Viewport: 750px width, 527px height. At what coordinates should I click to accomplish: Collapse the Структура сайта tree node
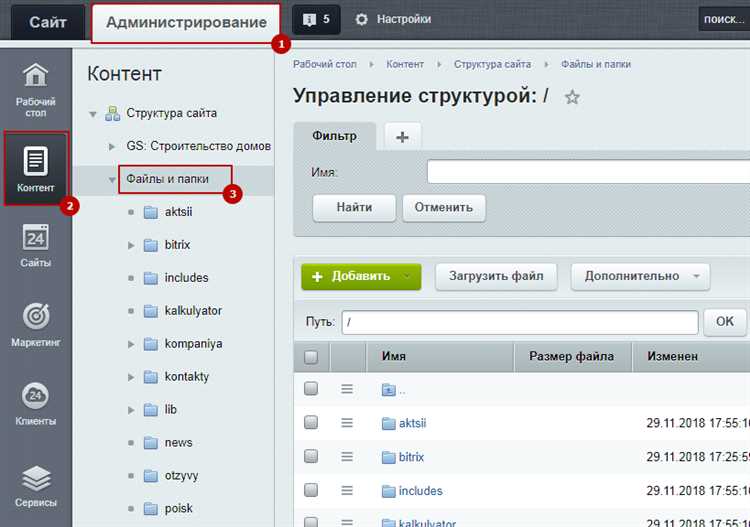tap(93, 114)
